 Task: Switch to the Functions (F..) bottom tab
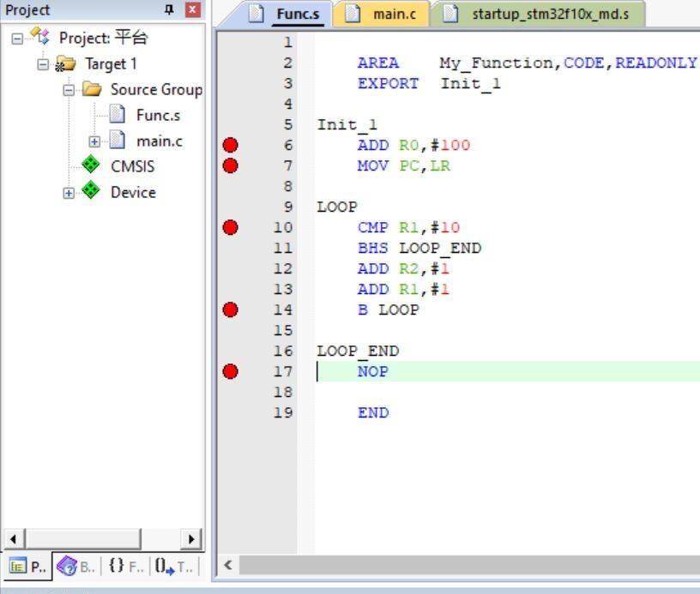127,567
